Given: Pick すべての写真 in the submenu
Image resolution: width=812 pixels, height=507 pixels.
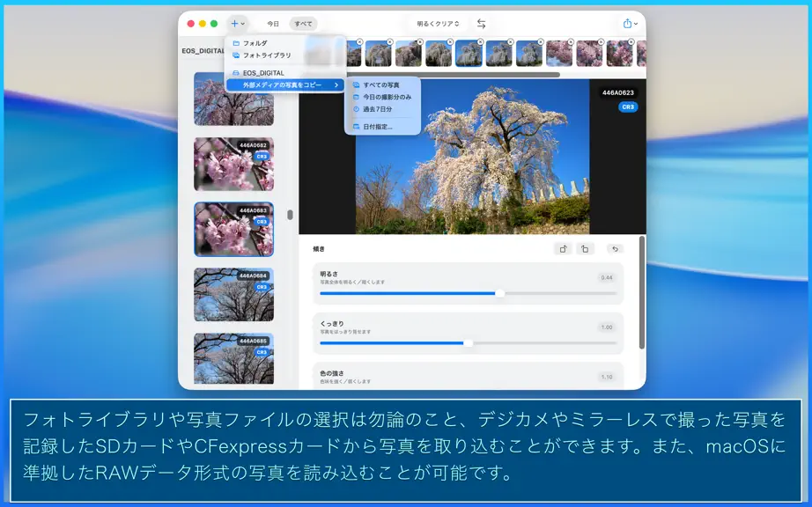Looking at the screenshot, I should 382,84.
